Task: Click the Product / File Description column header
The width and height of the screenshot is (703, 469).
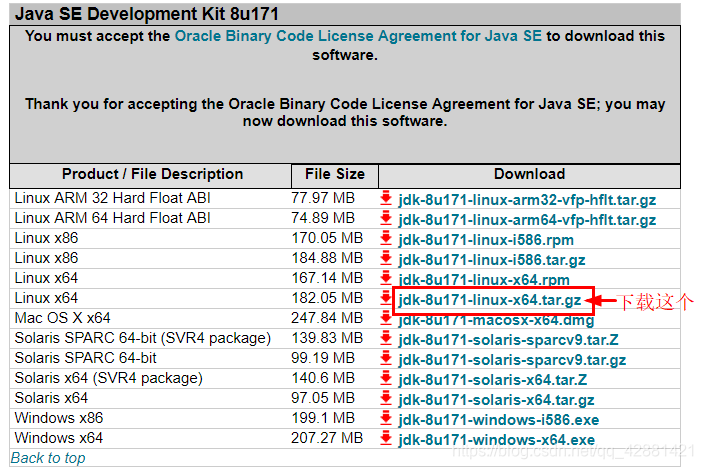Action: point(152,174)
